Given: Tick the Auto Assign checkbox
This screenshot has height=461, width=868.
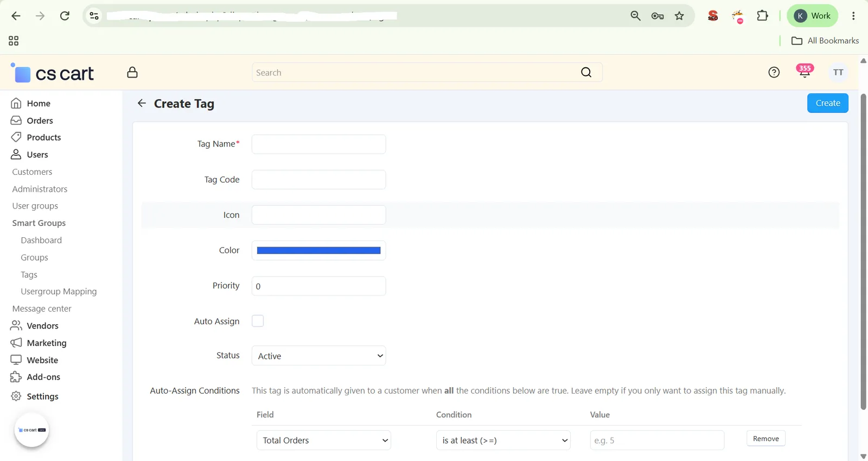Looking at the screenshot, I should pyautogui.click(x=258, y=321).
